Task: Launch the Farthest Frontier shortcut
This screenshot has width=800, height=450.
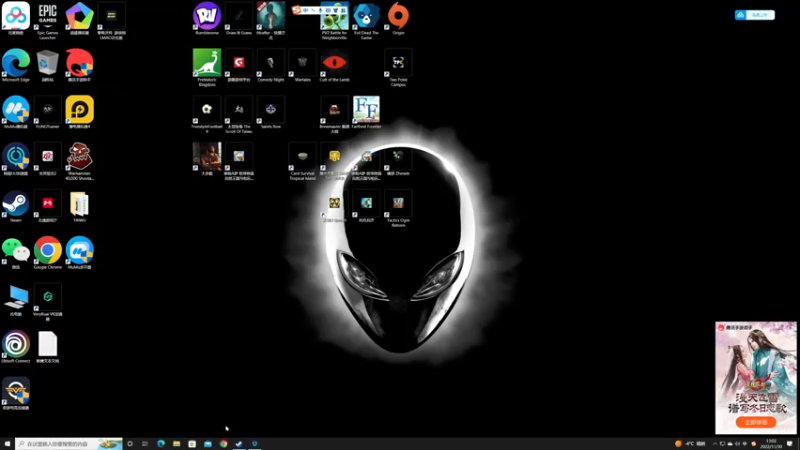Action: click(x=366, y=112)
